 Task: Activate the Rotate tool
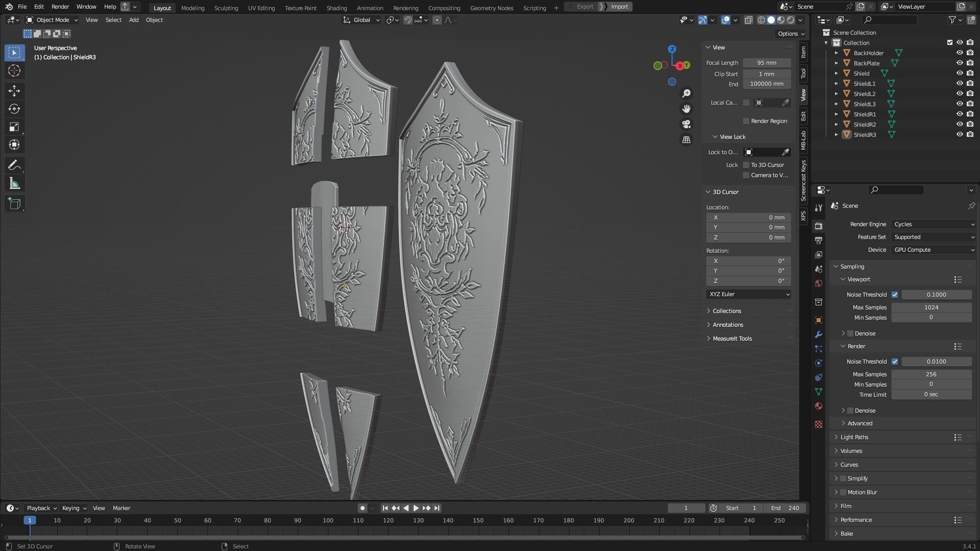(x=14, y=109)
